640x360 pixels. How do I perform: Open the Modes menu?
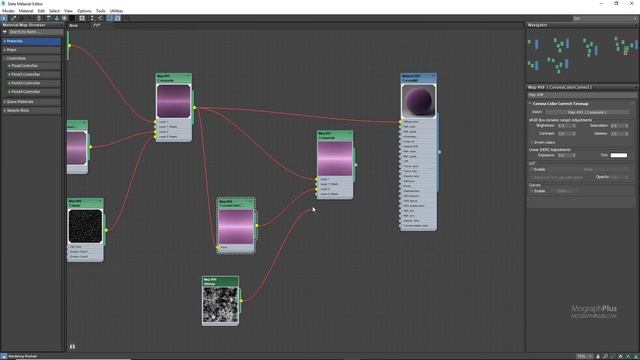click(x=8, y=11)
